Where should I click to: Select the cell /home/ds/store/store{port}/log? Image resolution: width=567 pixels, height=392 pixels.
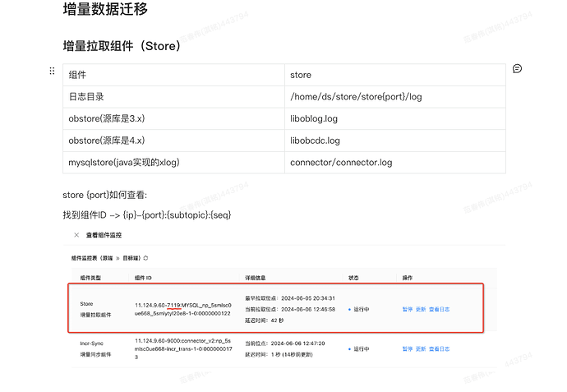click(x=395, y=97)
